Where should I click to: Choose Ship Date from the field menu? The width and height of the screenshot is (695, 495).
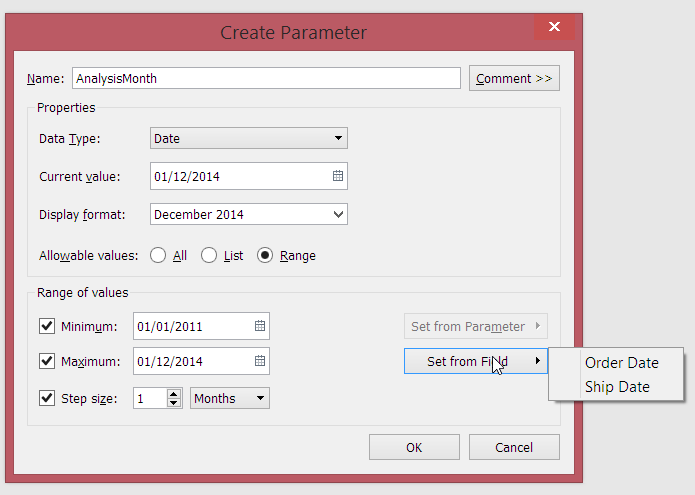[617, 387]
